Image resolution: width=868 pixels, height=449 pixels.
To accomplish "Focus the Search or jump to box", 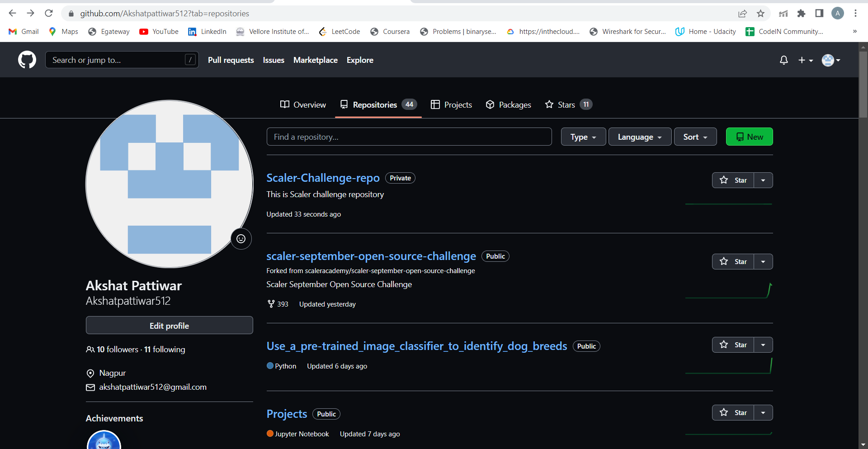I will [x=122, y=60].
